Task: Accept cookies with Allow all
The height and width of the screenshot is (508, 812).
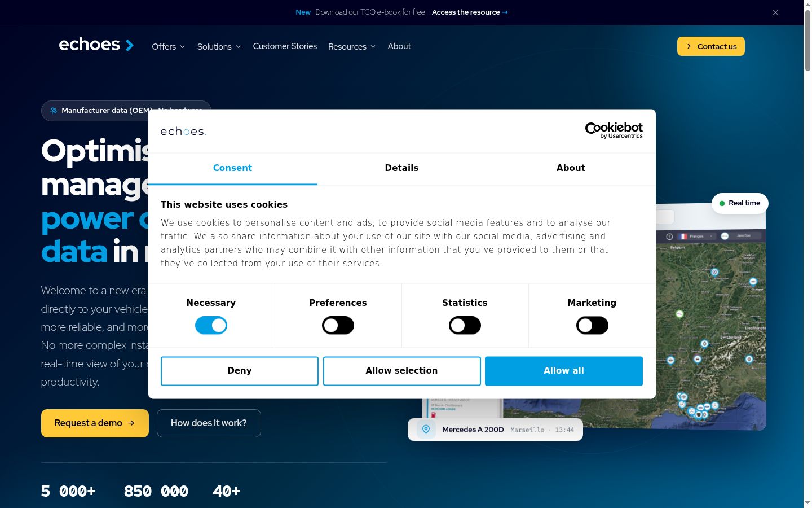Action: (x=564, y=371)
